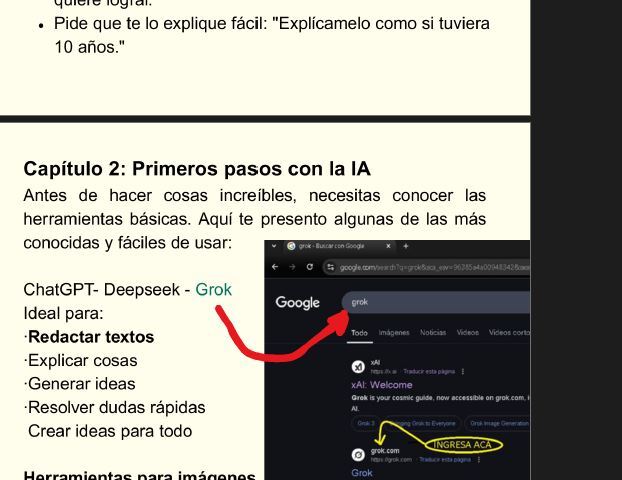The width and height of the screenshot is (622, 480).
Task: Click the 'Crear ideas para todo' line
Action: click(x=110, y=431)
